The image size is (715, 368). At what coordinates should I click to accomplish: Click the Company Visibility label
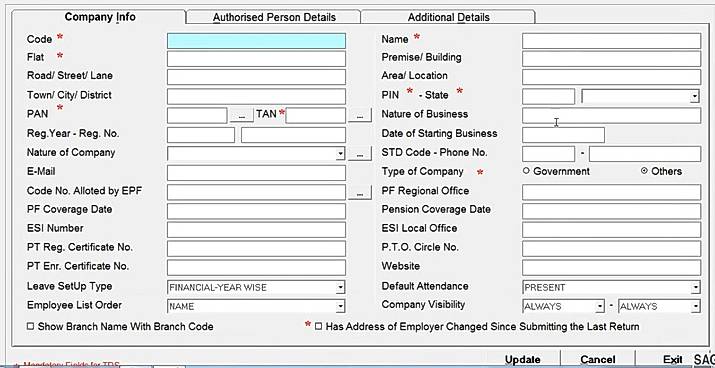tap(423, 305)
